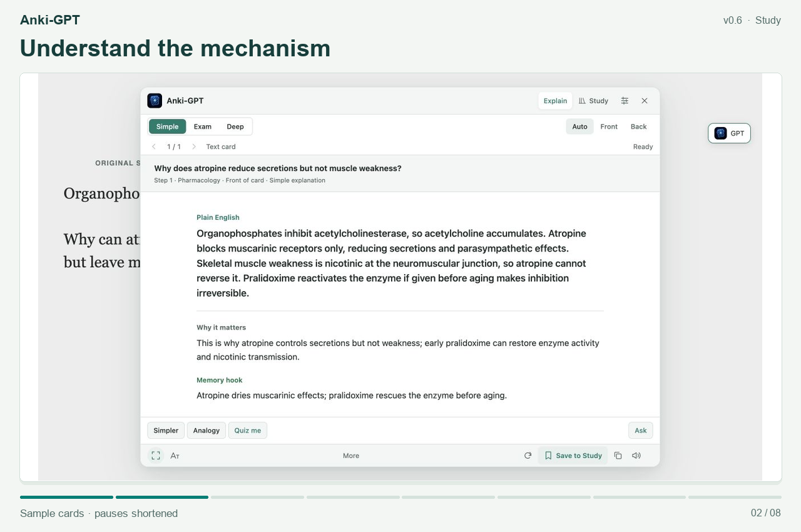This screenshot has height=532, width=801.
Task: Read aloud with the speaker icon
Action: pos(636,456)
